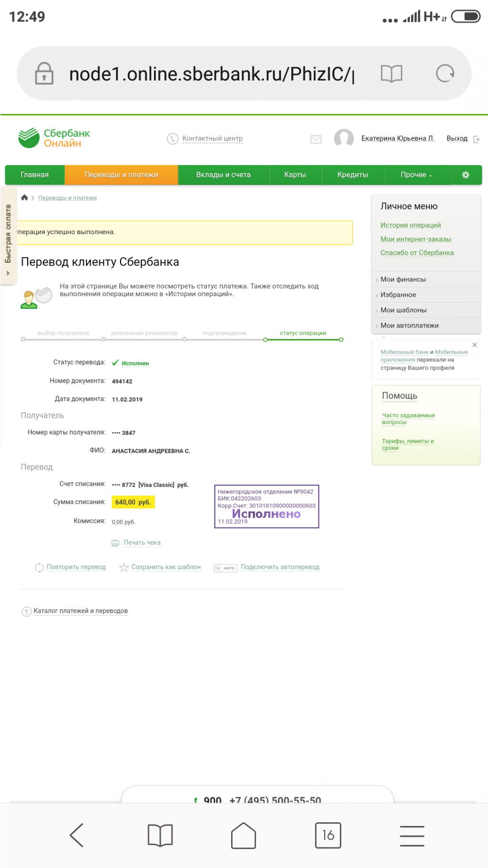Click Подключить автоперевод link
Screen dimensions: 488x868
[x=280, y=567]
